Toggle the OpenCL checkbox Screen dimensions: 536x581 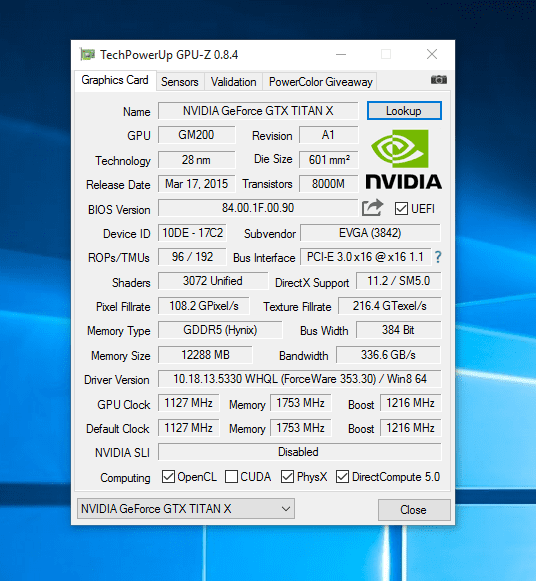(168, 477)
